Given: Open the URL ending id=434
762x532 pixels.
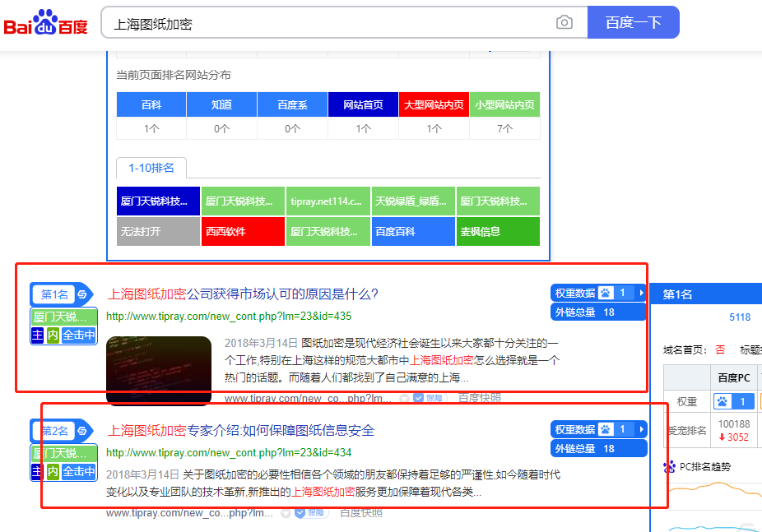Looking at the screenshot, I should (x=229, y=452).
